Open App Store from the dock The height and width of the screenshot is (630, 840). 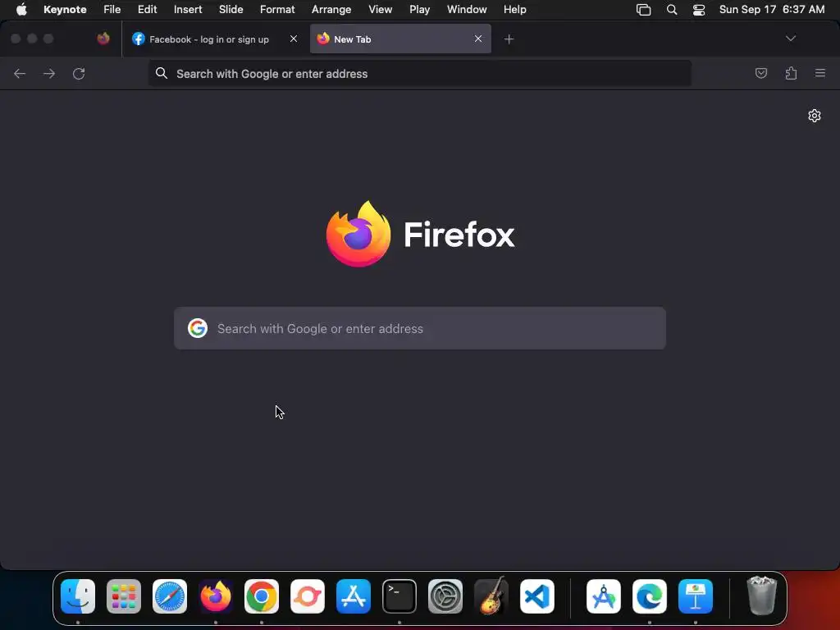(x=354, y=596)
